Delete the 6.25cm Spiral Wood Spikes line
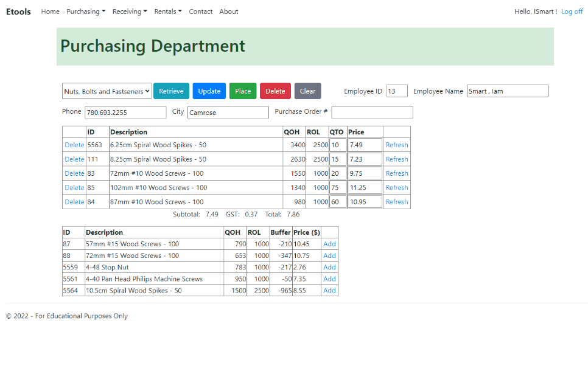This screenshot has width=588, height=374. pos(74,145)
